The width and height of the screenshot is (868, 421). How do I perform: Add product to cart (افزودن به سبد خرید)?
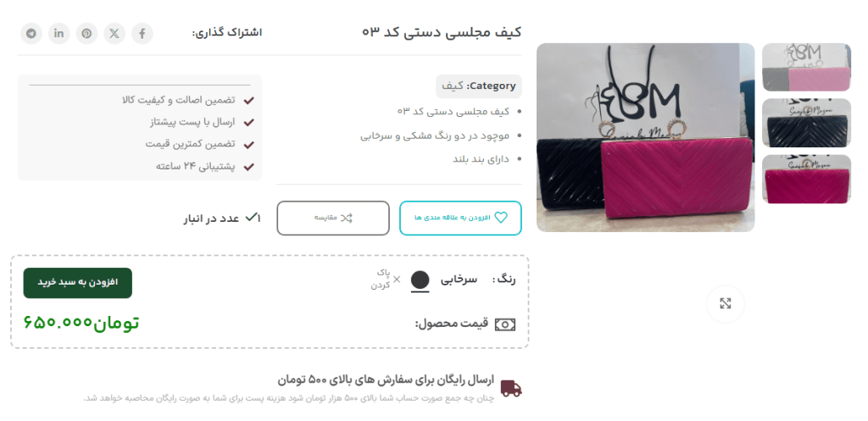pyautogui.click(x=77, y=283)
